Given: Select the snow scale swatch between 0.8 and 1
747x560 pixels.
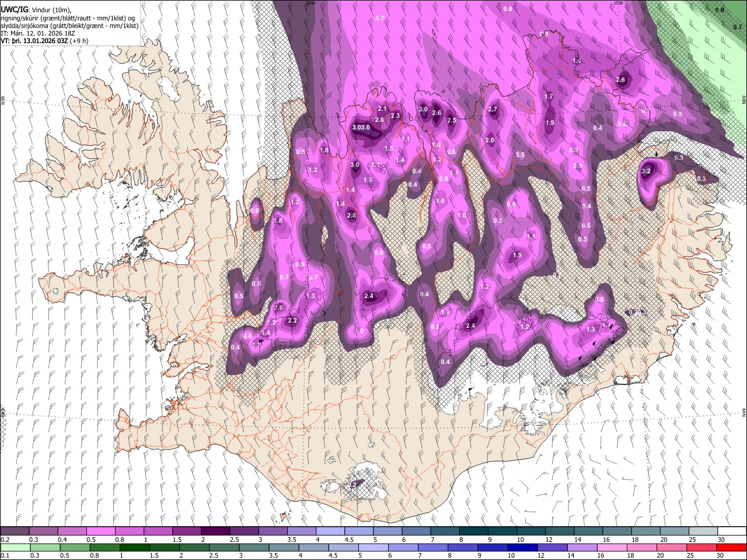Looking at the screenshot, I should [130, 531].
